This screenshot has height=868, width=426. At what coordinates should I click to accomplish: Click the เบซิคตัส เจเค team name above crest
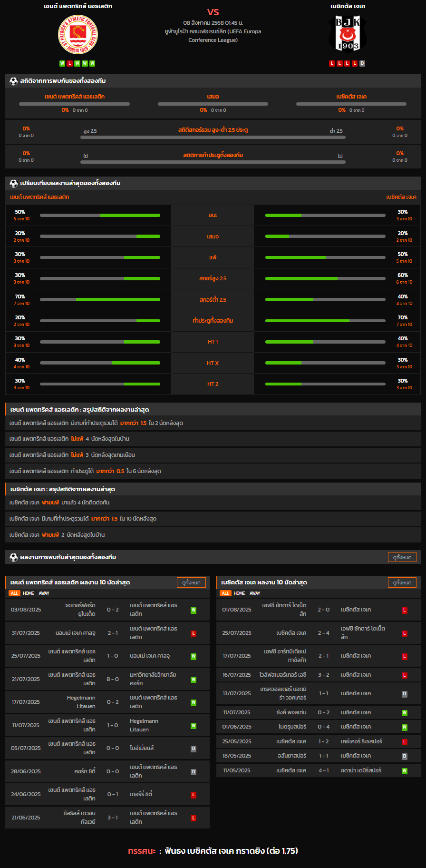coord(348,6)
